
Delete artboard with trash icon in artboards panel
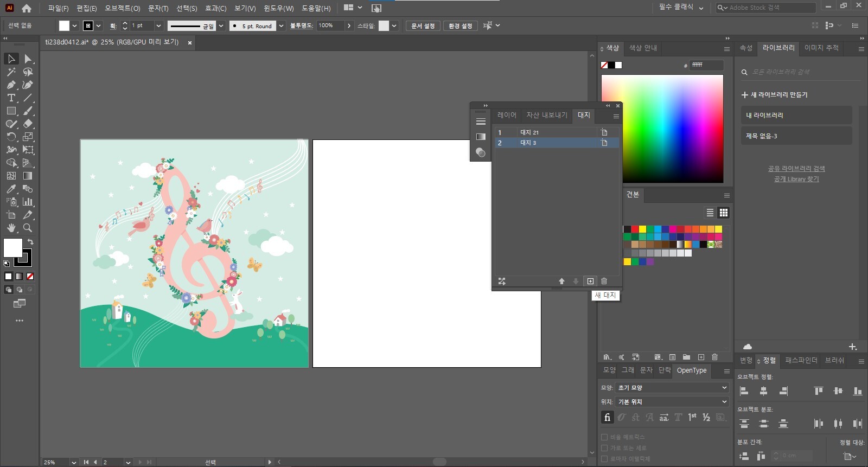tap(604, 281)
